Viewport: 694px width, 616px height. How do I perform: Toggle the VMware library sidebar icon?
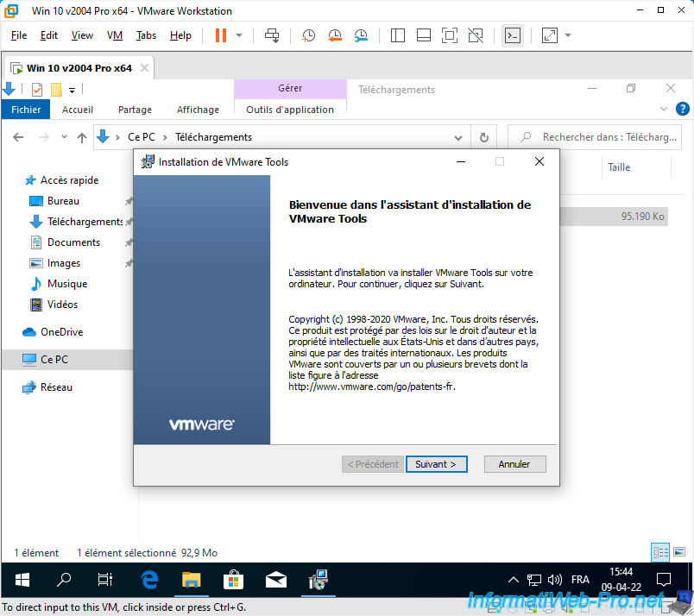[397, 35]
